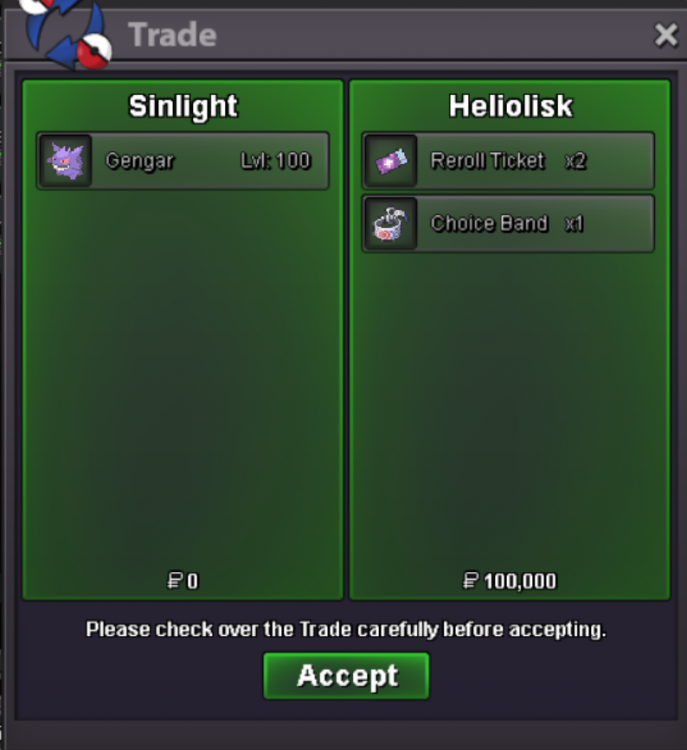Accept the trade
This screenshot has width=687, height=750.
click(x=346, y=676)
